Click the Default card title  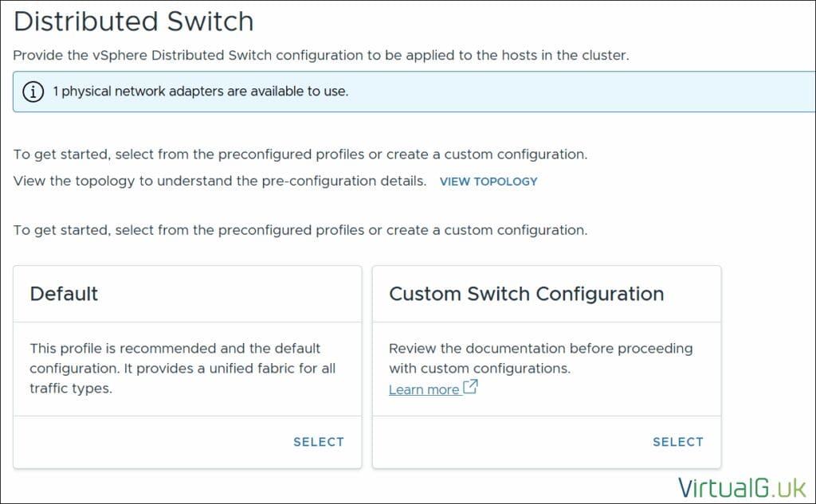coord(64,294)
